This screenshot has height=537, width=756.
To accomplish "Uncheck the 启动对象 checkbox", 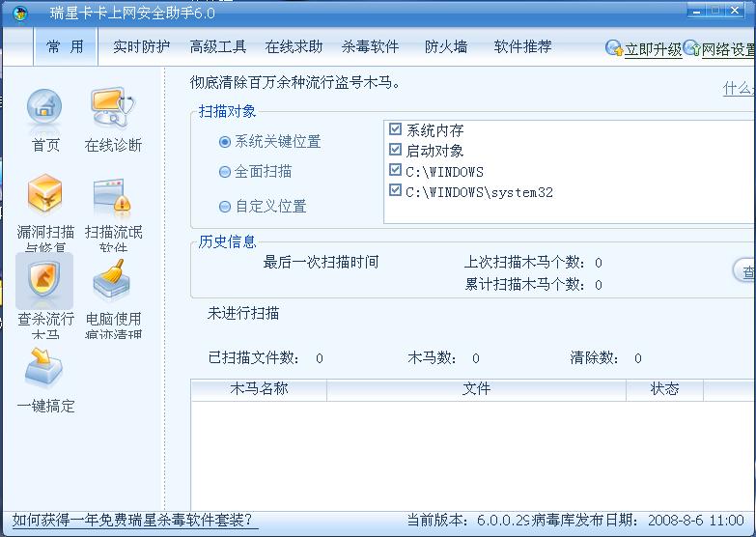I will pyautogui.click(x=395, y=149).
